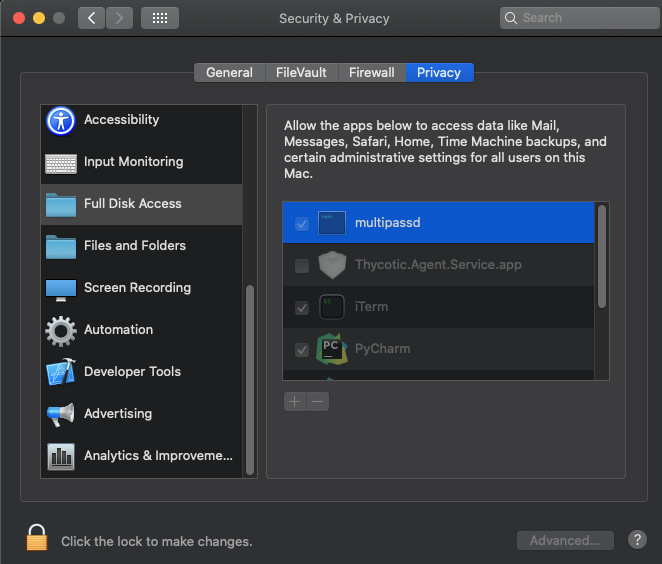Switch to the Firewall tab
Screen dimensions: 662x564
pyautogui.click(x=372, y=73)
